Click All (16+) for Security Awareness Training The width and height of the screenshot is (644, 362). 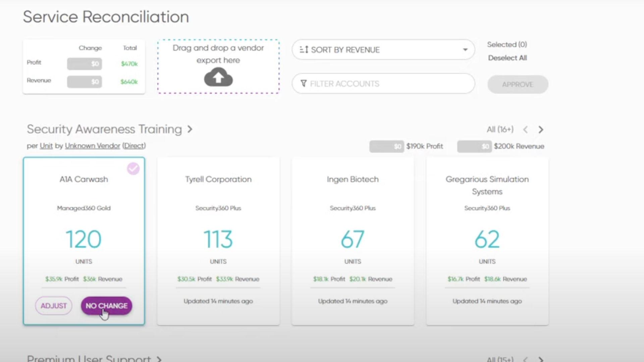click(x=500, y=129)
